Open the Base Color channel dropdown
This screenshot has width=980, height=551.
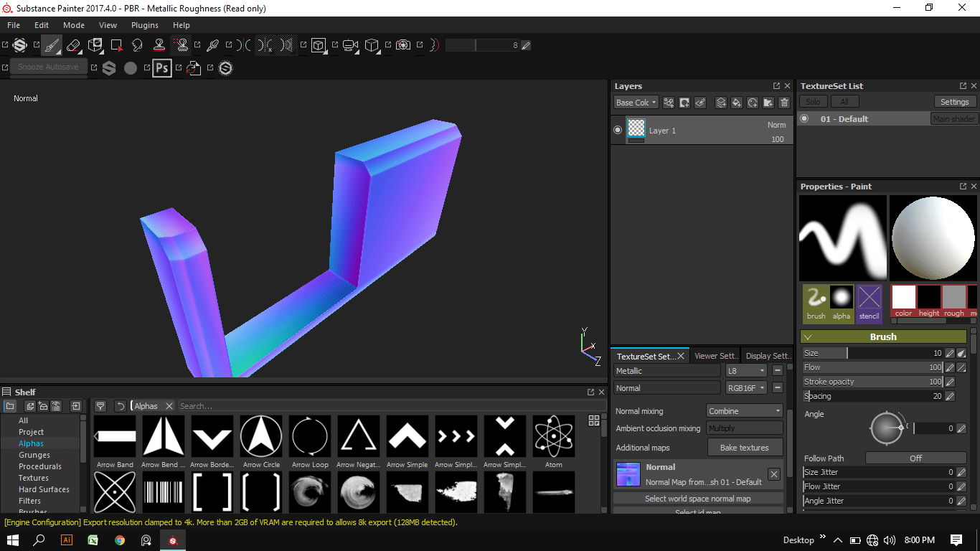pos(636,103)
